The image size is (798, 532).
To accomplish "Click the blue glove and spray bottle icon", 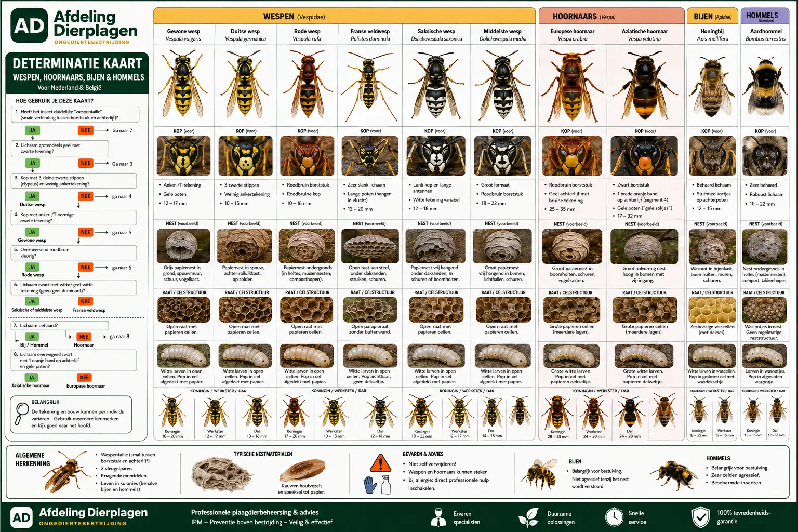I will (377, 484).
